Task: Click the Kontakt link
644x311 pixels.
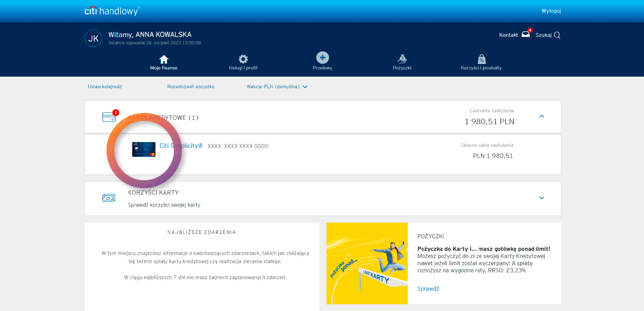Action: (x=508, y=35)
